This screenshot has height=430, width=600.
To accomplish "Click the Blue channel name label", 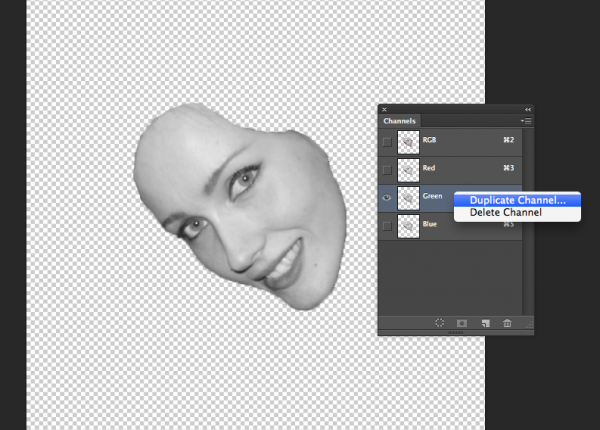I will coord(429,226).
